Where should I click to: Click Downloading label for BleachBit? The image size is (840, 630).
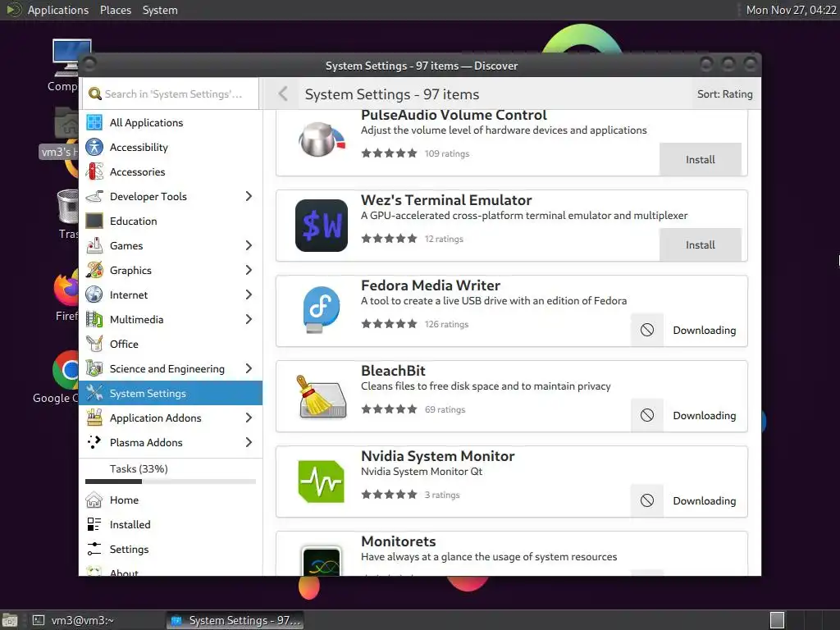point(704,416)
